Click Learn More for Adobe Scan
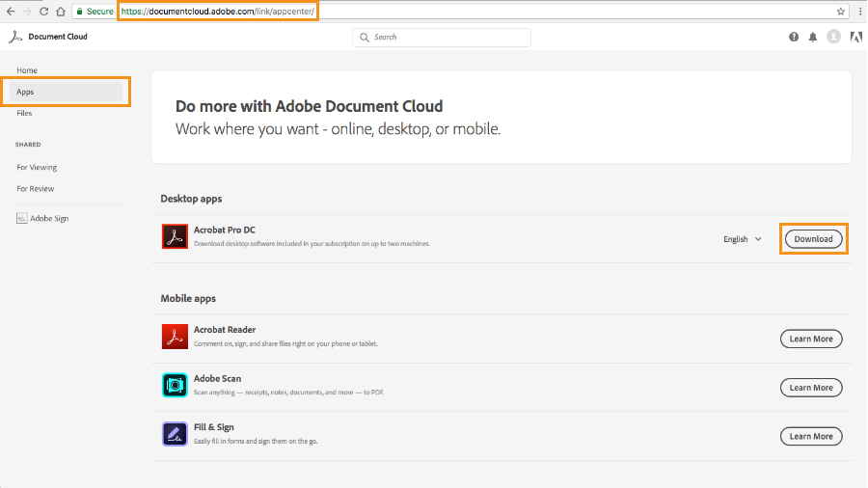The width and height of the screenshot is (868, 488). pyautogui.click(x=811, y=388)
